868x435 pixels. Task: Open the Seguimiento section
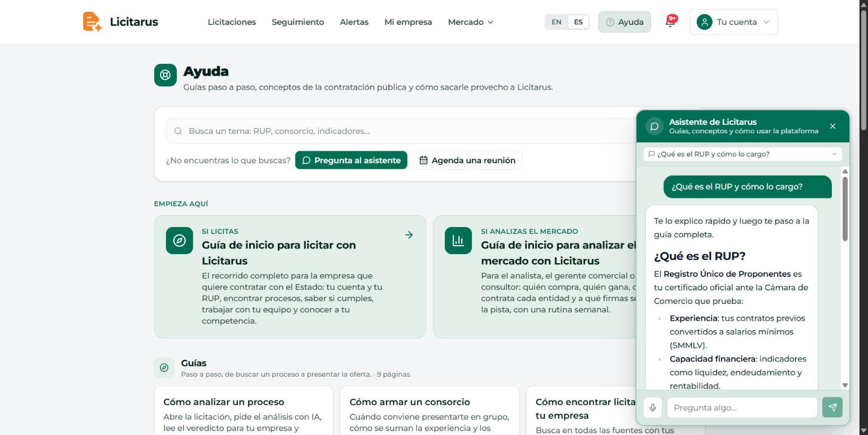click(x=298, y=22)
